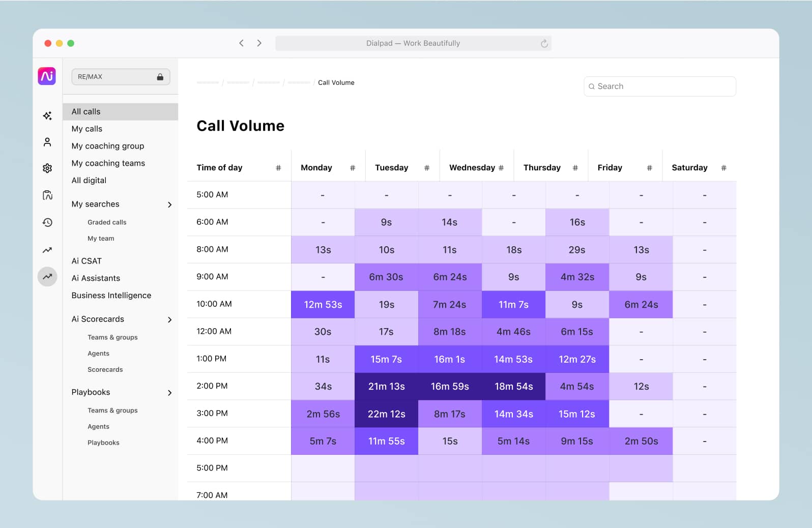The width and height of the screenshot is (812, 528).
Task: Select All calls in the sidebar
Action: [x=86, y=112]
